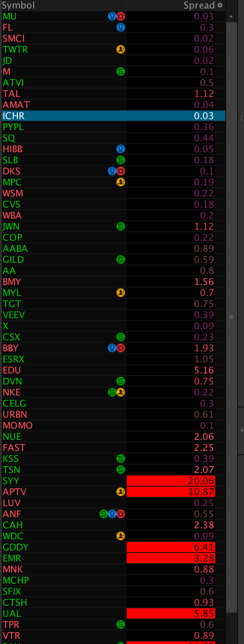Click the red 20.06 spread cell
The height and width of the screenshot is (644, 244).
coord(171,481)
